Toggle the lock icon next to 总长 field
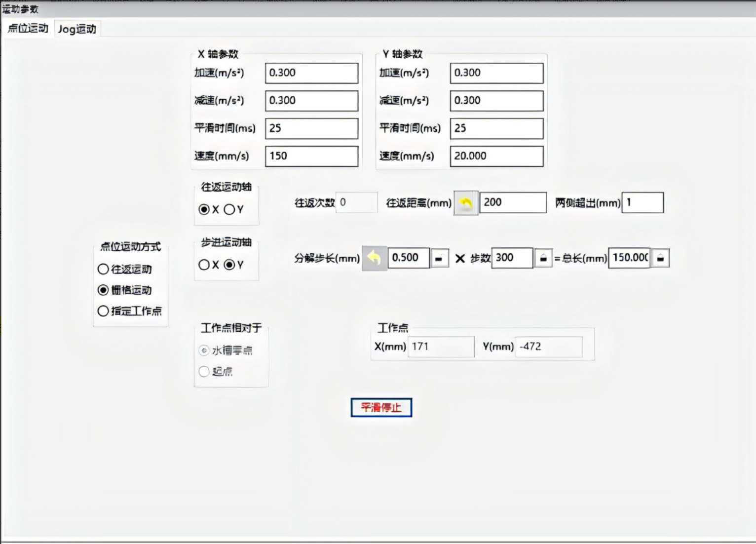Viewport: 756px width, 544px height. pos(660,258)
